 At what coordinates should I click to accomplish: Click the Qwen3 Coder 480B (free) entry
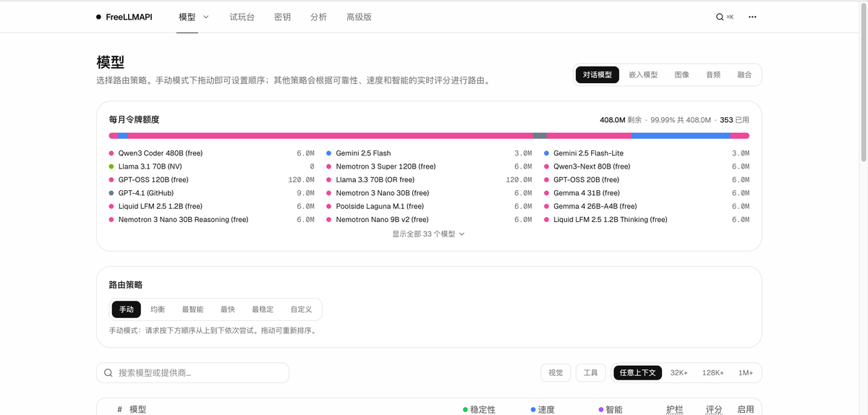[211, 153]
